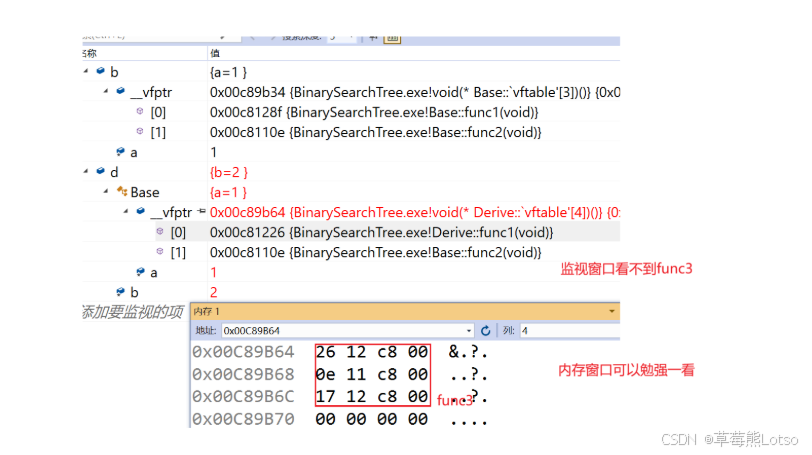812x455 pixels.
Task: Collapse the Base subobject node
Action: [106, 191]
